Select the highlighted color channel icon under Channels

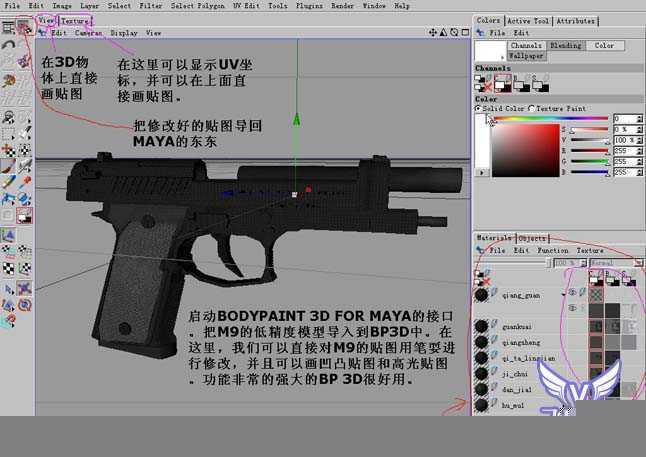(503, 83)
